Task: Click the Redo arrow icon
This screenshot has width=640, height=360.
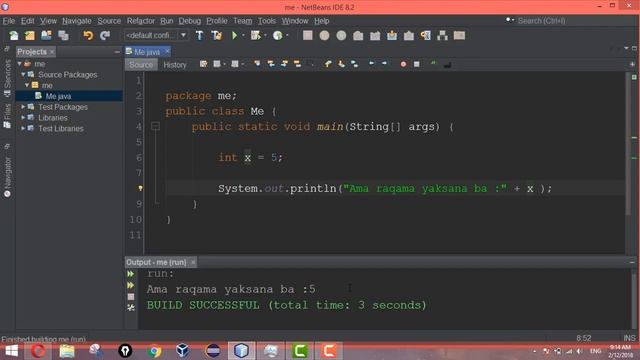Action: point(105,36)
